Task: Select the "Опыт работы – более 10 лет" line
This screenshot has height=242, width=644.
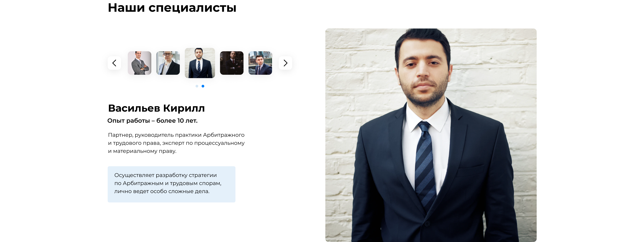Action: (x=152, y=121)
